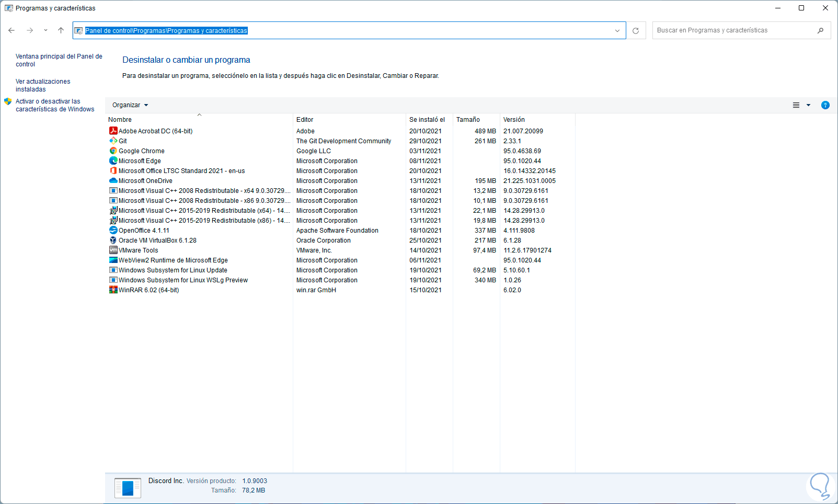The image size is (838, 504).
Task: Click the Git program icon
Action: click(113, 141)
